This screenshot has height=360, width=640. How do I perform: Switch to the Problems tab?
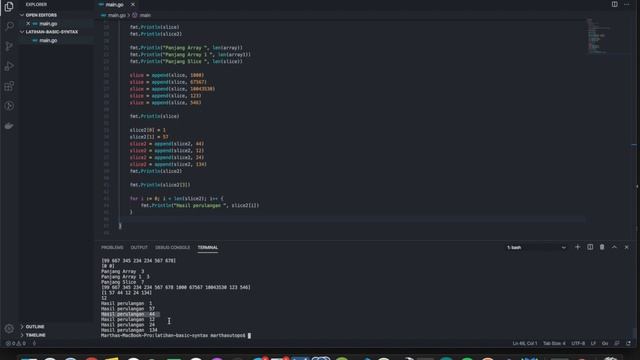click(x=112, y=247)
